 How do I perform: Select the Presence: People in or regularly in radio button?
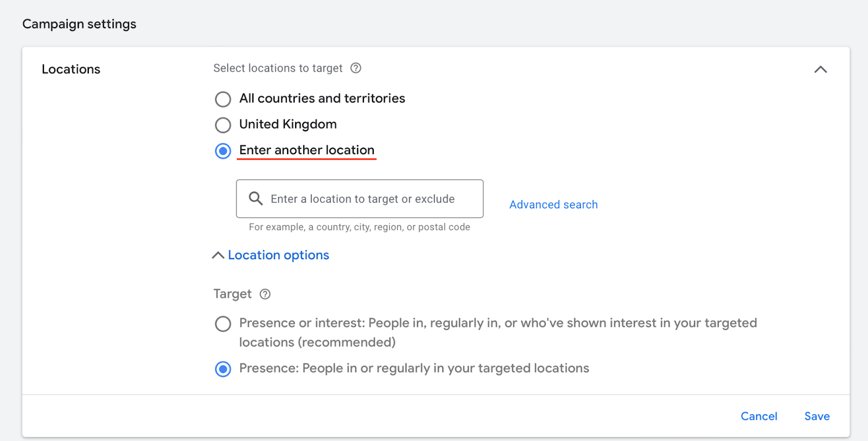(x=223, y=369)
